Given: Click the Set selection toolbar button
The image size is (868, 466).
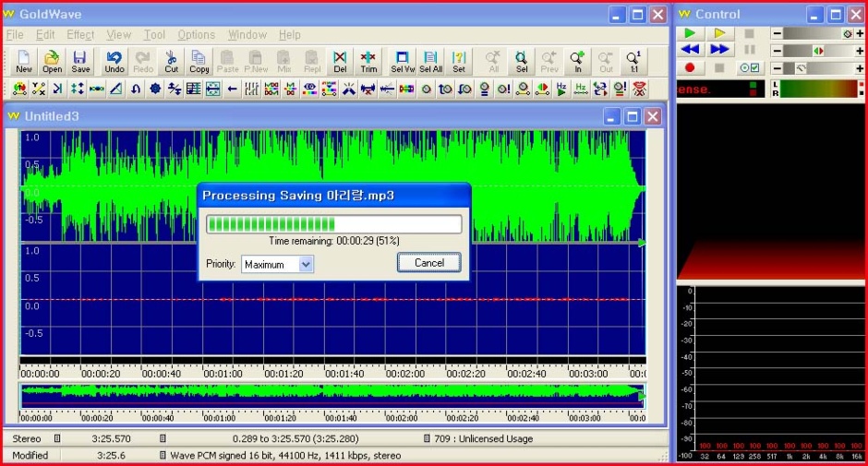Looking at the screenshot, I should pyautogui.click(x=459, y=62).
